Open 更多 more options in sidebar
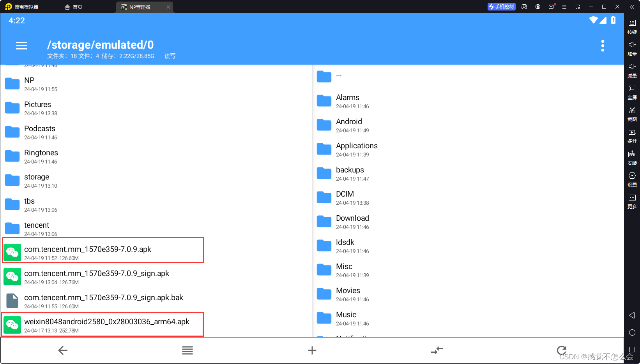This screenshot has height=364, width=640. pos(632,201)
